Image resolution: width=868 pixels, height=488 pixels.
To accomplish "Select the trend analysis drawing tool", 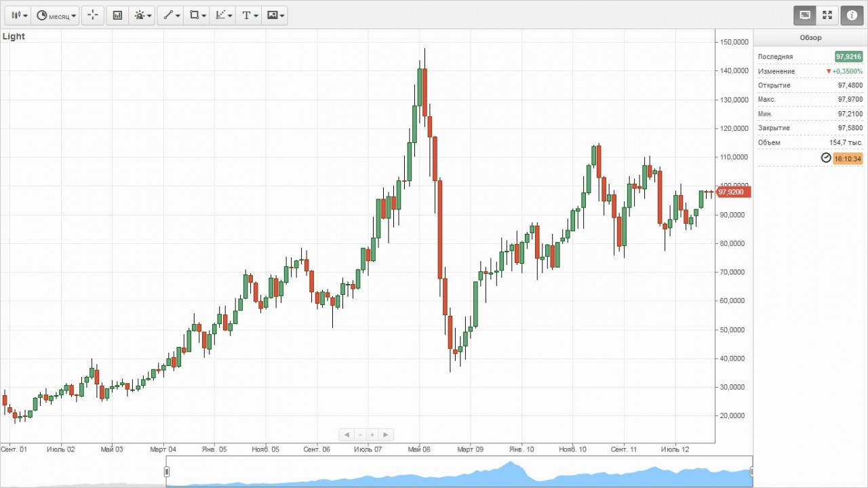I will (x=223, y=15).
